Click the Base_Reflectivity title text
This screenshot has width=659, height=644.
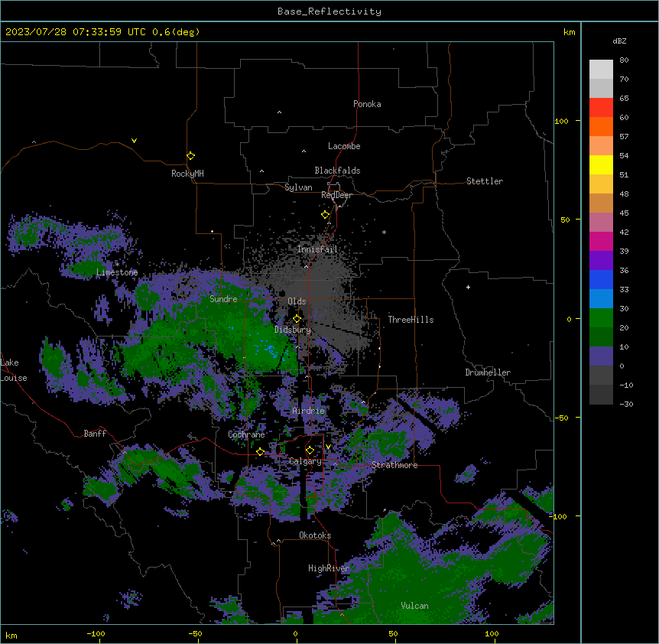click(329, 11)
